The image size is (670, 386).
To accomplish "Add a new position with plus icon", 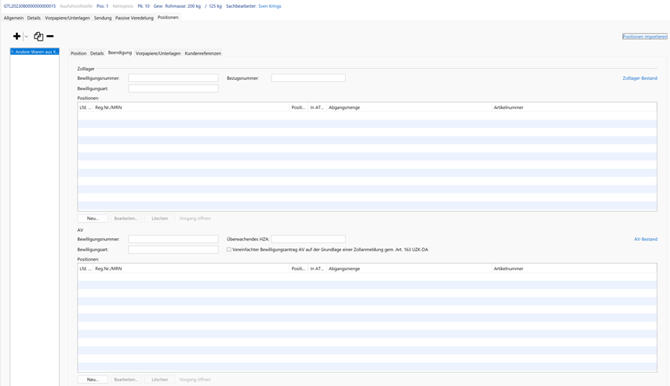I will [17, 36].
